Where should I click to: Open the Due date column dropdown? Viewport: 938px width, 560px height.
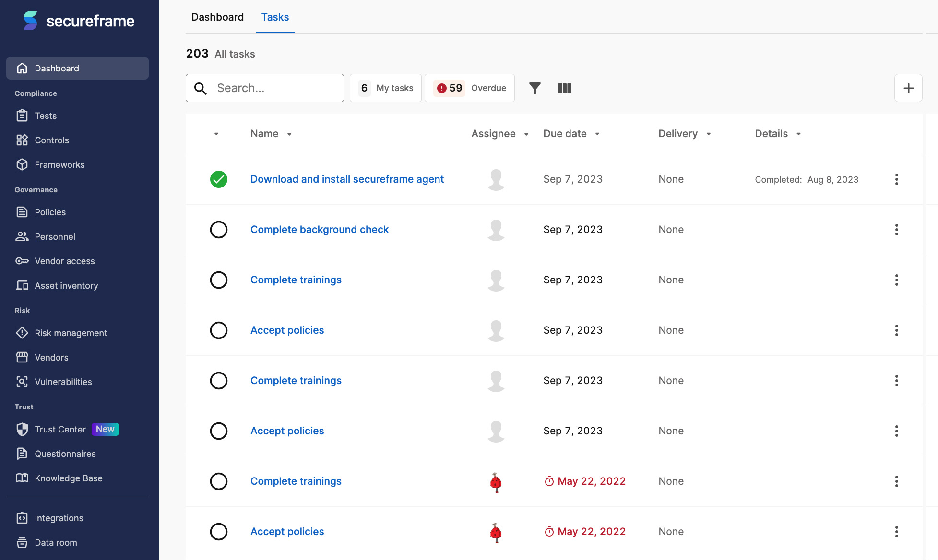[x=597, y=134]
